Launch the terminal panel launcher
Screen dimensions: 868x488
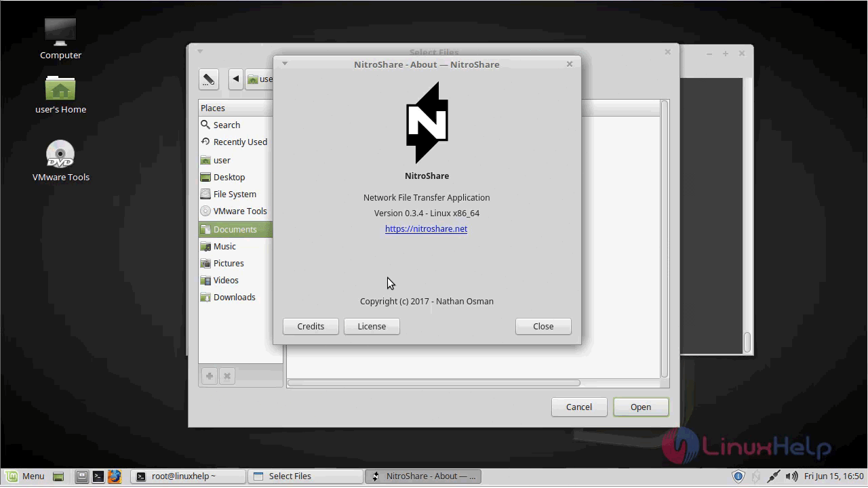(x=98, y=476)
